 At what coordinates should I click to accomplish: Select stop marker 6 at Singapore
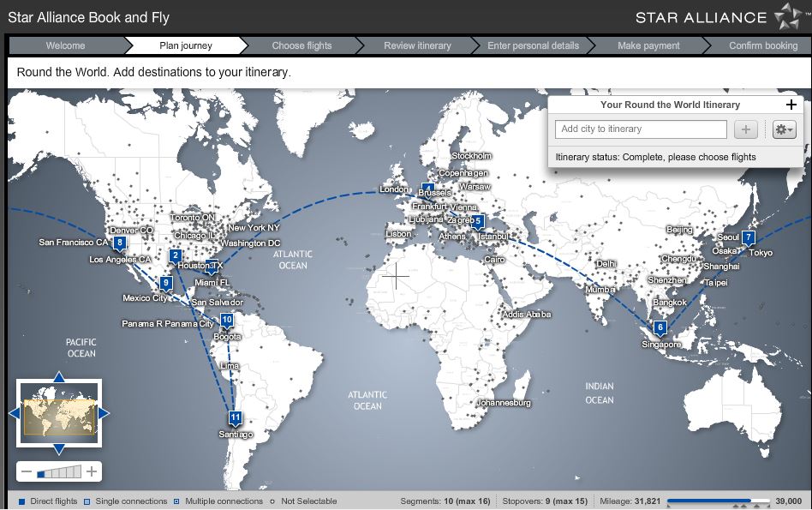pyautogui.click(x=660, y=328)
